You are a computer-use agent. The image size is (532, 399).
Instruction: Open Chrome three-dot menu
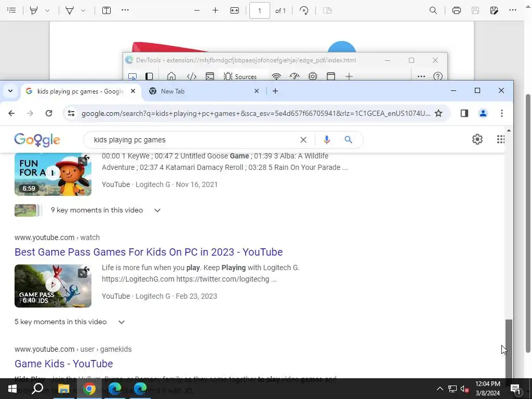click(x=502, y=113)
